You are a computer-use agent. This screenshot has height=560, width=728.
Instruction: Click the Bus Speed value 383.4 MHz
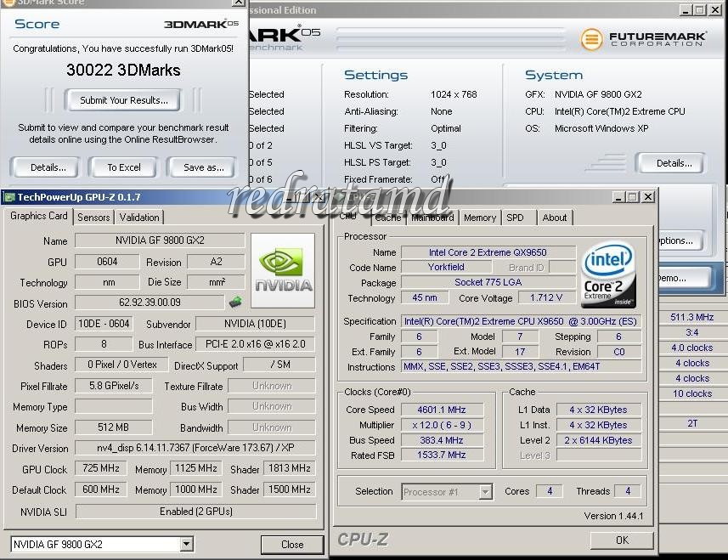pyautogui.click(x=441, y=440)
